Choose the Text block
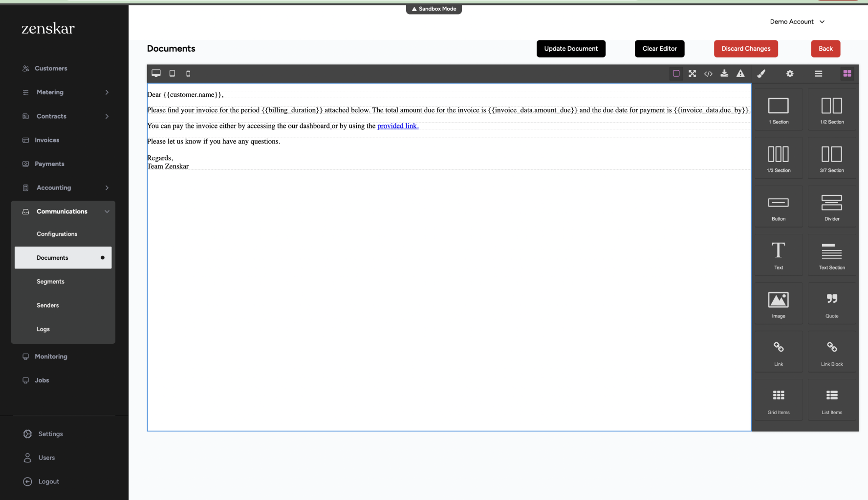Viewport: 868px width, 500px height. tap(779, 255)
